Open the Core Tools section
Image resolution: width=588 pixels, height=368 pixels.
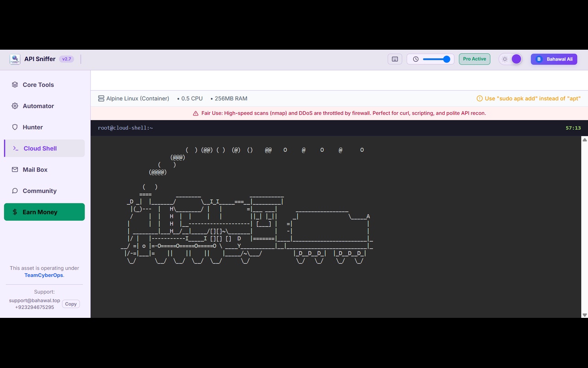point(44,85)
